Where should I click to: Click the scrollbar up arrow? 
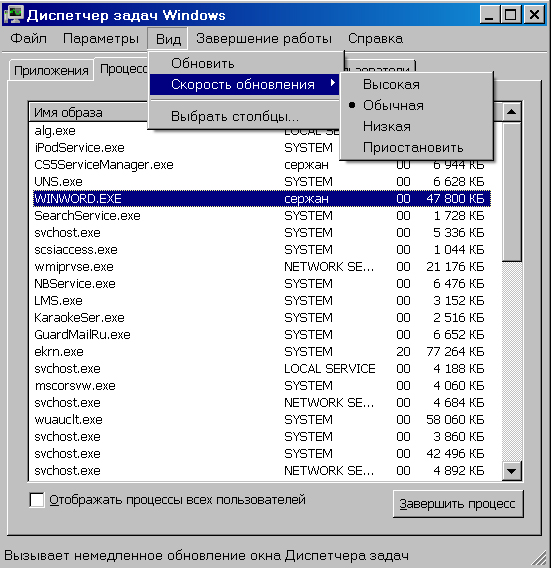point(512,112)
